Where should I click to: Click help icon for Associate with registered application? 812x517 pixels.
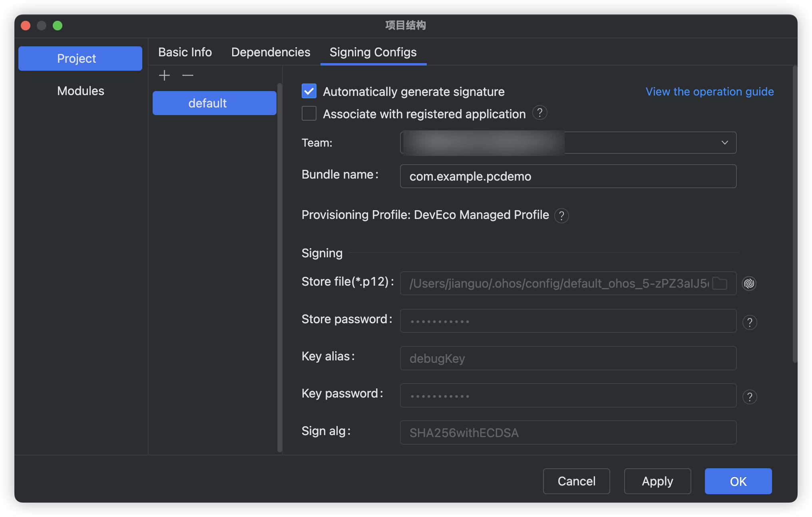[x=539, y=113]
